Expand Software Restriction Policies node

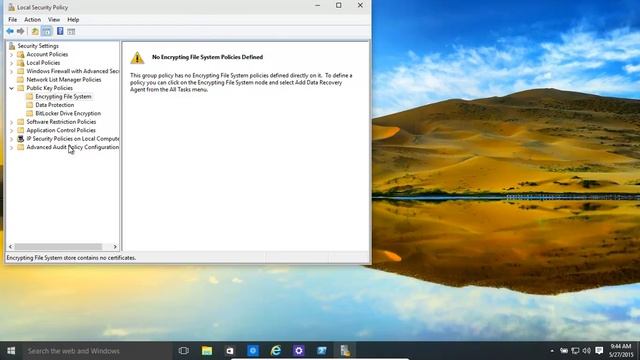pos(11,122)
